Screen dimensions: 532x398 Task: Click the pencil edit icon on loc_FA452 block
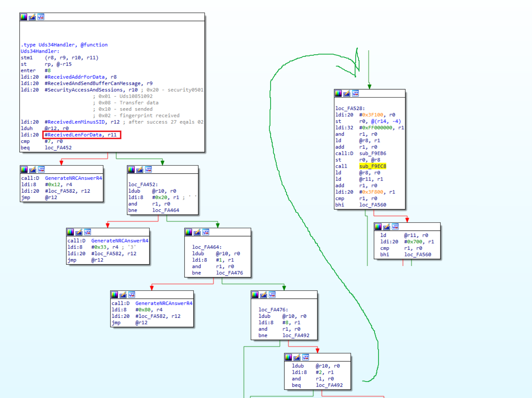point(140,169)
